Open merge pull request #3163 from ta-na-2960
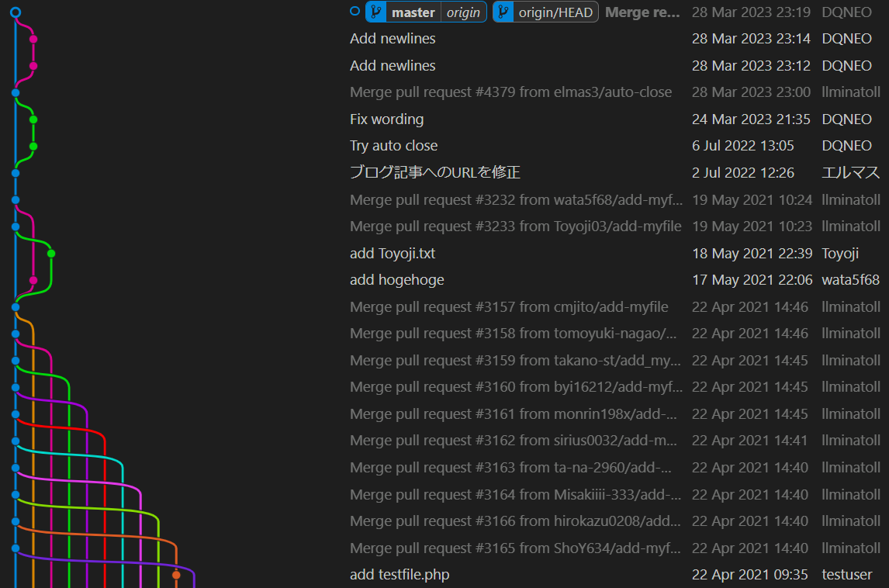 click(x=510, y=468)
